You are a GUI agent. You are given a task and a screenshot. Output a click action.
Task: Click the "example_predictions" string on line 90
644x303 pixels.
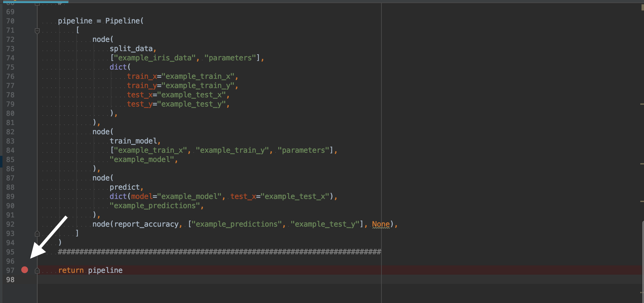point(155,206)
